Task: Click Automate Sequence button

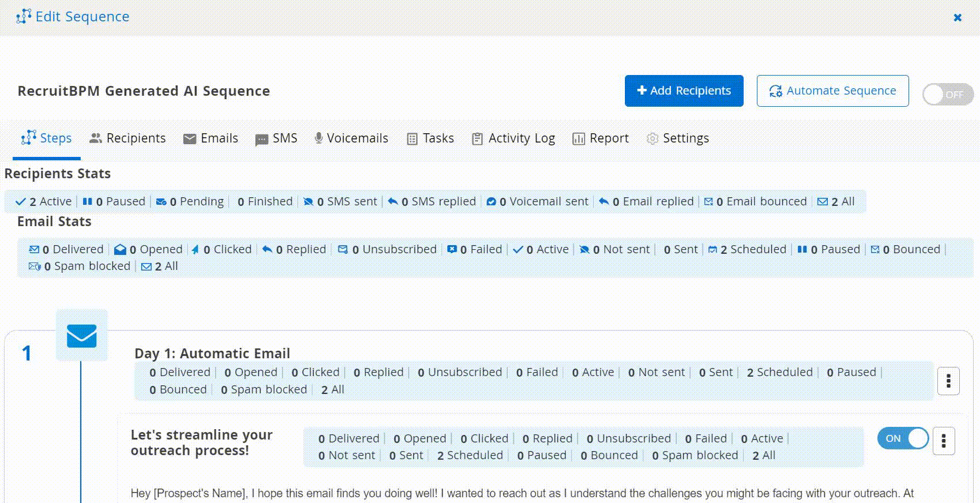Action: pos(832,91)
